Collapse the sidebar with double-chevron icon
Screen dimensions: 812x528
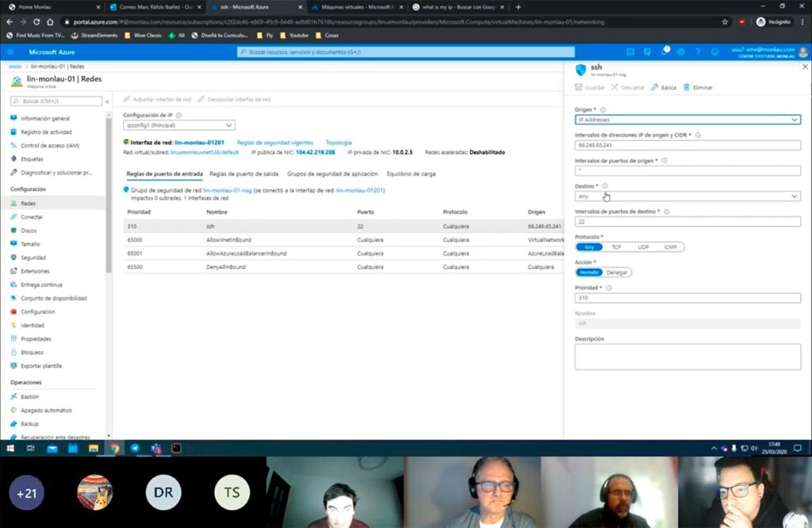[107, 101]
